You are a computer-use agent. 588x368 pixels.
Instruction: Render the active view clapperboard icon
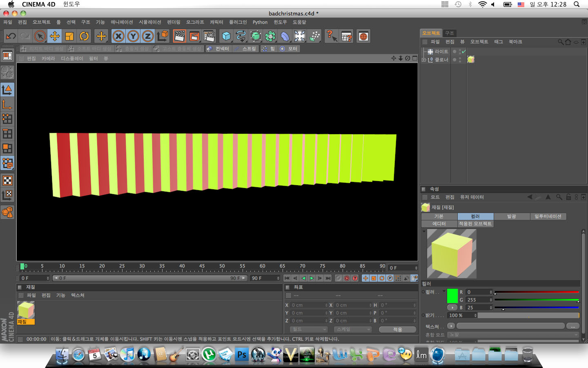point(180,36)
